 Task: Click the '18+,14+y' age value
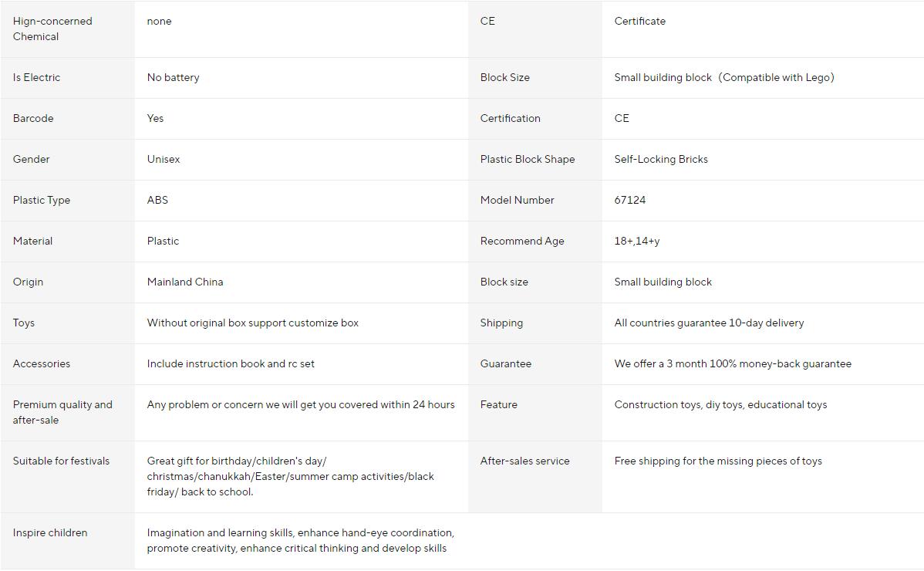(x=636, y=241)
